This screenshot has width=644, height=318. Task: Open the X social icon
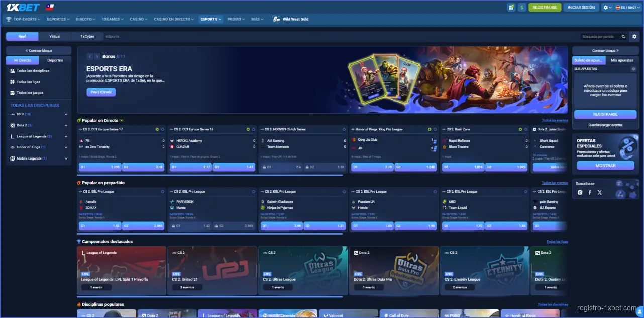[x=599, y=192]
